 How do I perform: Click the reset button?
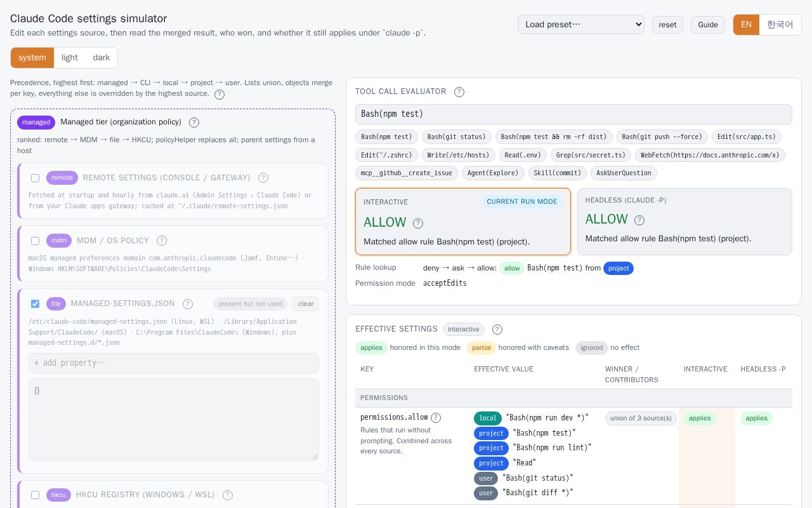[x=667, y=25]
